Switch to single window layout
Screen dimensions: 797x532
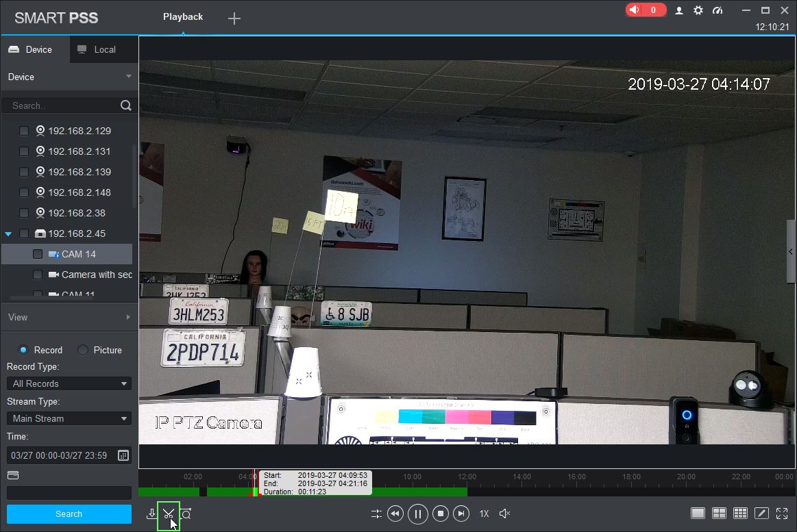pos(698,514)
